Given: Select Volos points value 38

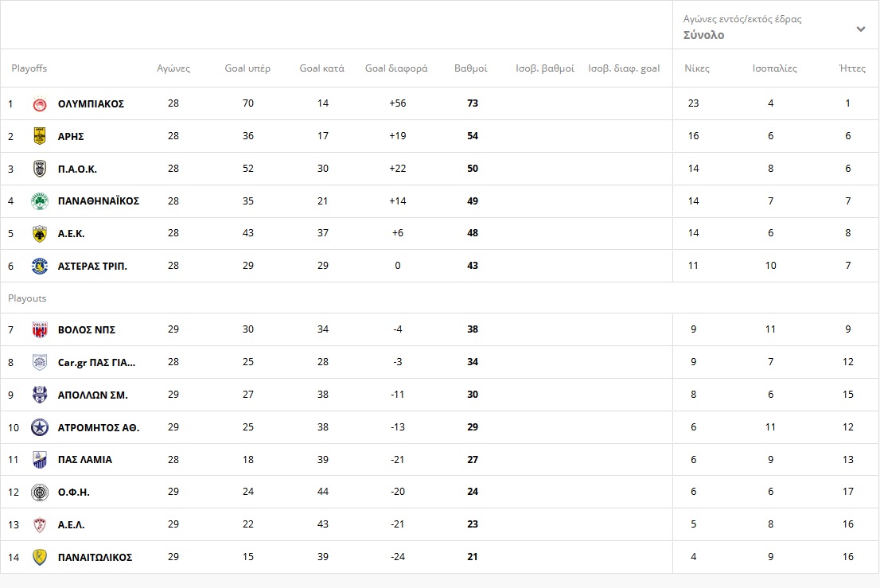Looking at the screenshot, I should tap(473, 329).
